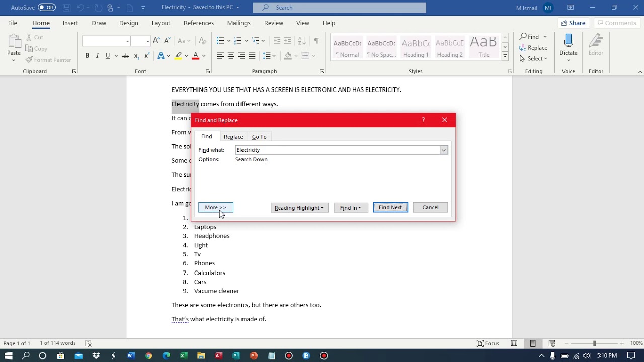Switch to the Go To tab in the dialog
The height and width of the screenshot is (362, 644).
click(x=259, y=137)
